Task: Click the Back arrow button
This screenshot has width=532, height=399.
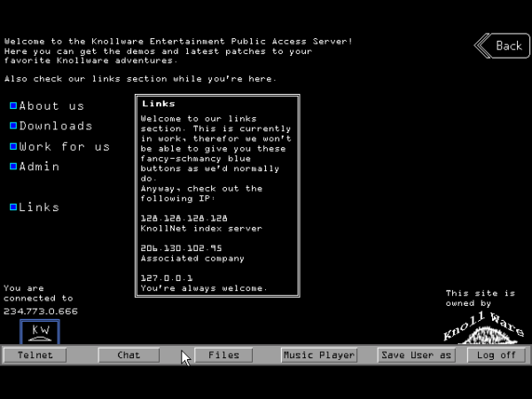Action: tap(501, 46)
